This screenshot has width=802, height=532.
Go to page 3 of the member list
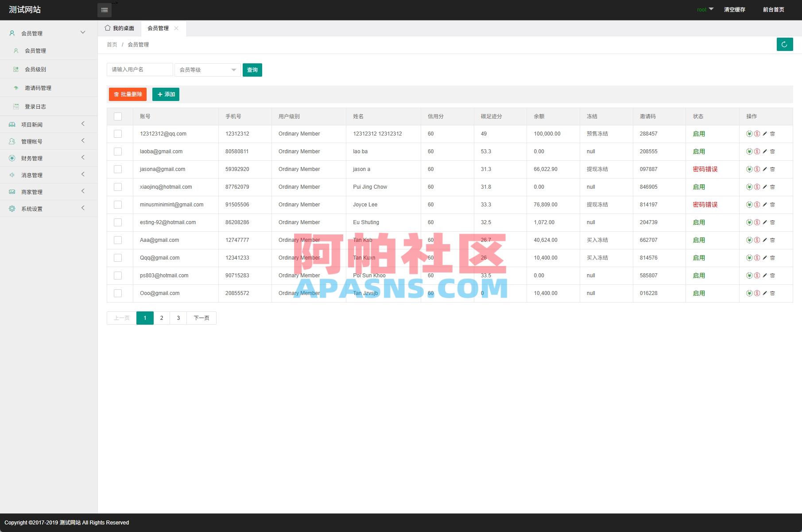coord(178,318)
